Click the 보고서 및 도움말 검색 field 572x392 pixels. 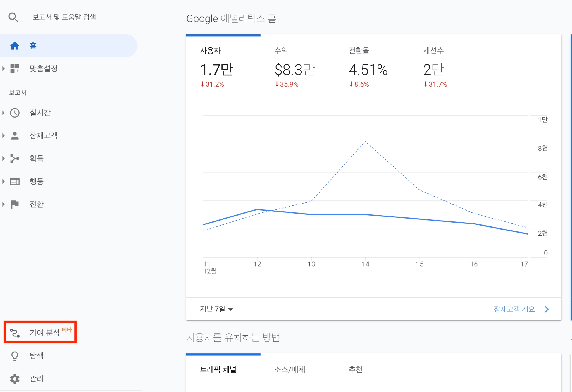pos(64,17)
